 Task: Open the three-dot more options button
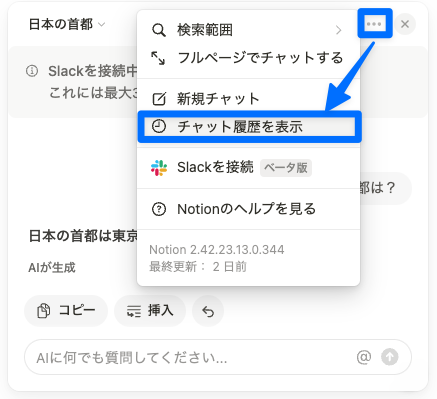point(374,24)
